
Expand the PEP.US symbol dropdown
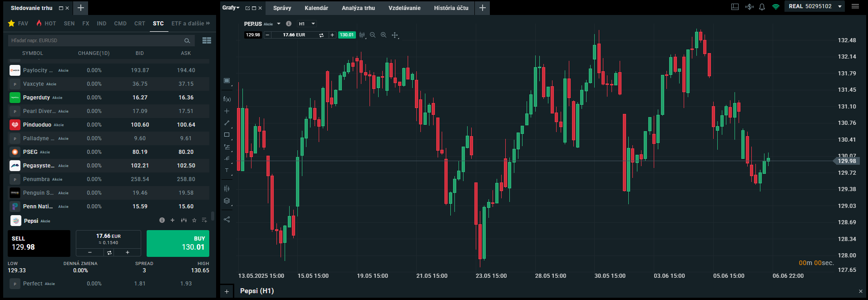pos(279,24)
